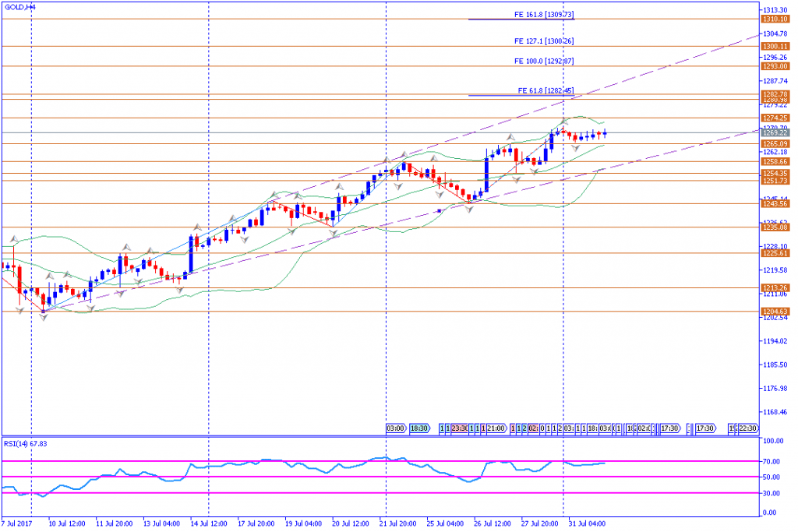Click the RSI 70.00 scale value
This screenshot has width=798, height=532.
(x=772, y=462)
